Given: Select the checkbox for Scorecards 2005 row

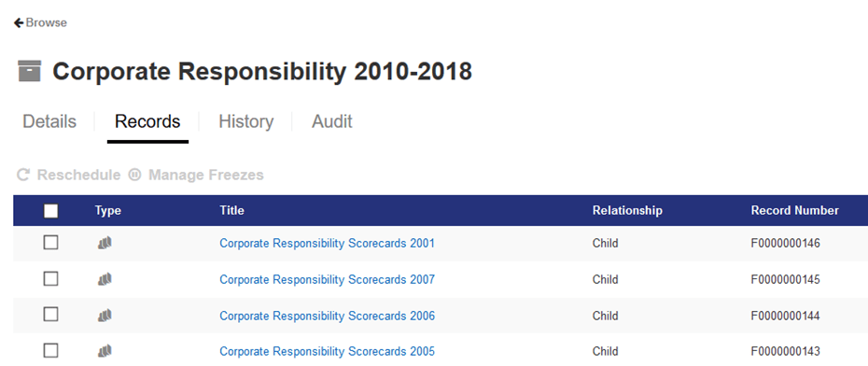Looking at the screenshot, I should click(x=51, y=350).
